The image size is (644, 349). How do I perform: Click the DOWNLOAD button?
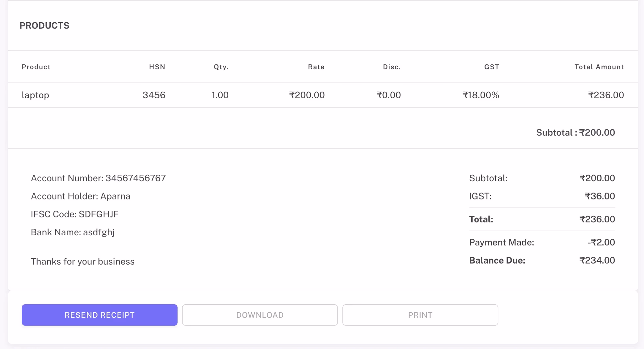[x=259, y=315]
